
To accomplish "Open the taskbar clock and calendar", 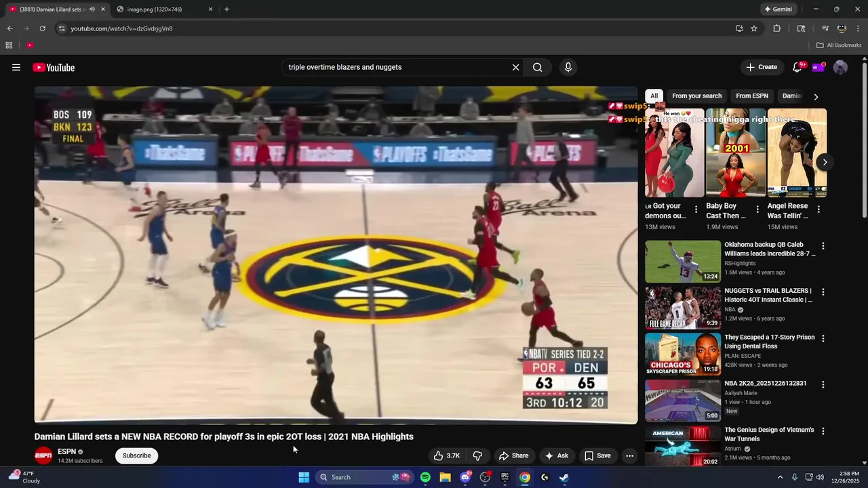I will point(844,477).
